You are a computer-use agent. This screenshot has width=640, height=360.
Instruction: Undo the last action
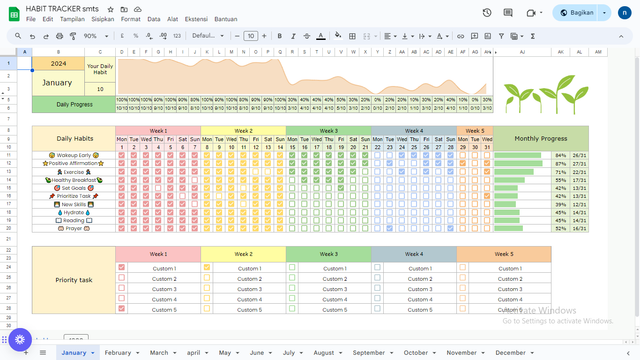point(32,36)
